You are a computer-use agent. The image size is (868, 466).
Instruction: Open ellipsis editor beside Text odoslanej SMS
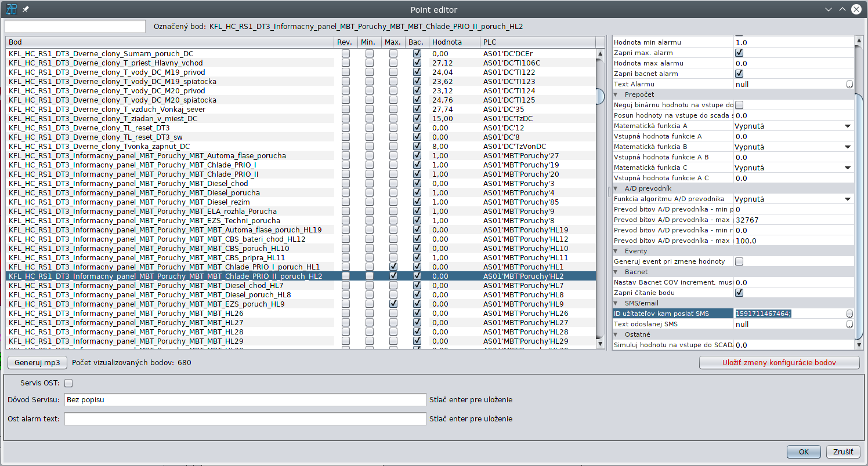click(849, 324)
